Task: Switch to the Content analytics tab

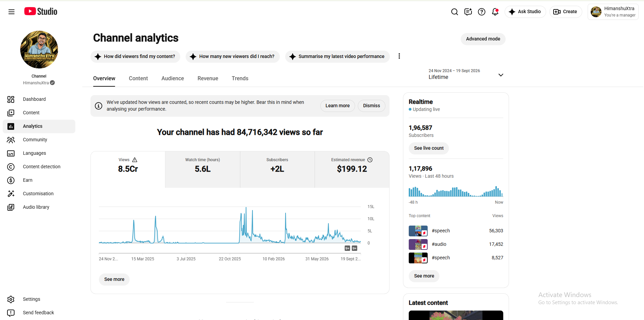Action: [138, 79]
